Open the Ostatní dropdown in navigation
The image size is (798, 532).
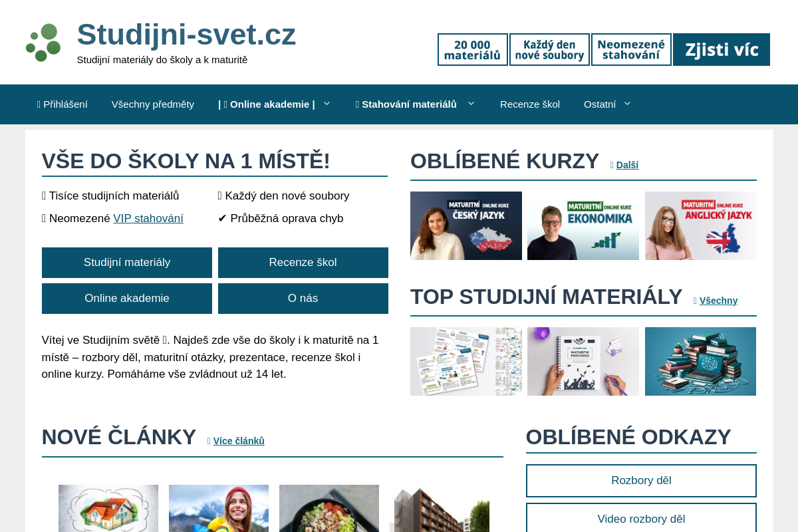626,104
